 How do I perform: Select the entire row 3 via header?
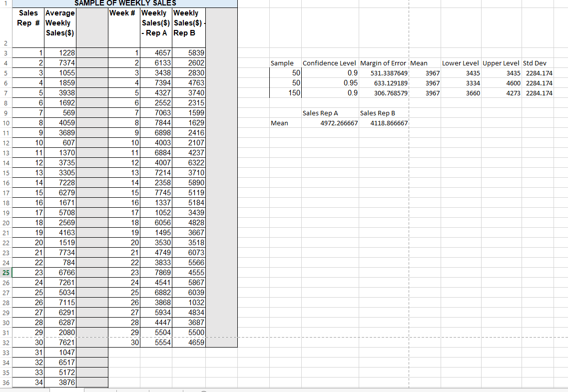point(6,53)
